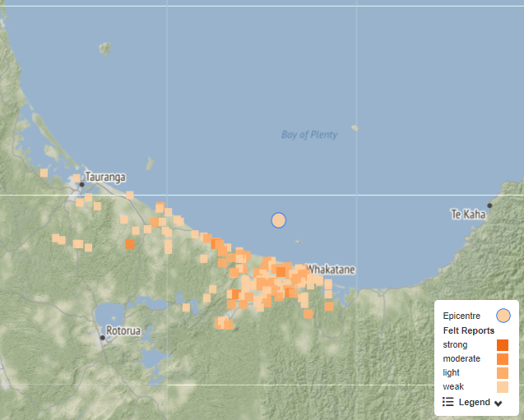Click the light felt report colour swatch
This screenshot has height=420, width=524.
(x=503, y=373)
